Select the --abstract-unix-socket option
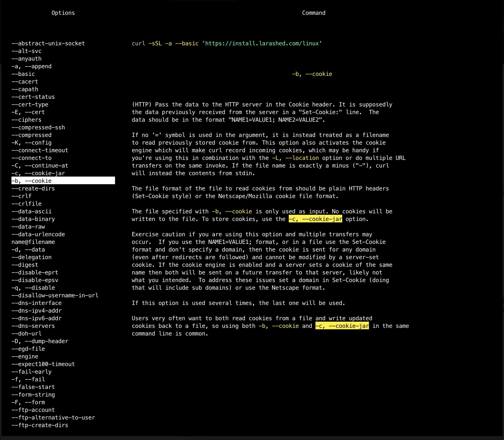 tap(48, 43)
